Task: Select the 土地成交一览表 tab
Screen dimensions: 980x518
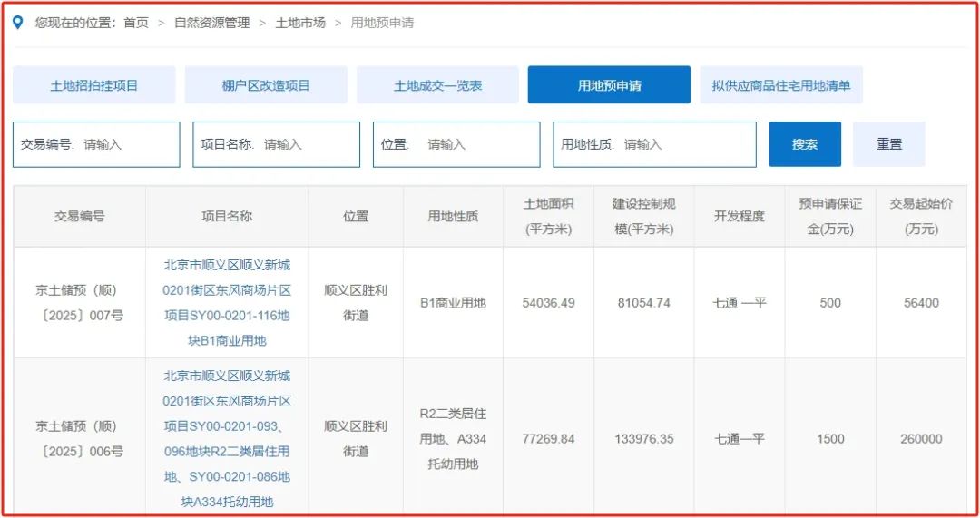Action: coord(437,85)
